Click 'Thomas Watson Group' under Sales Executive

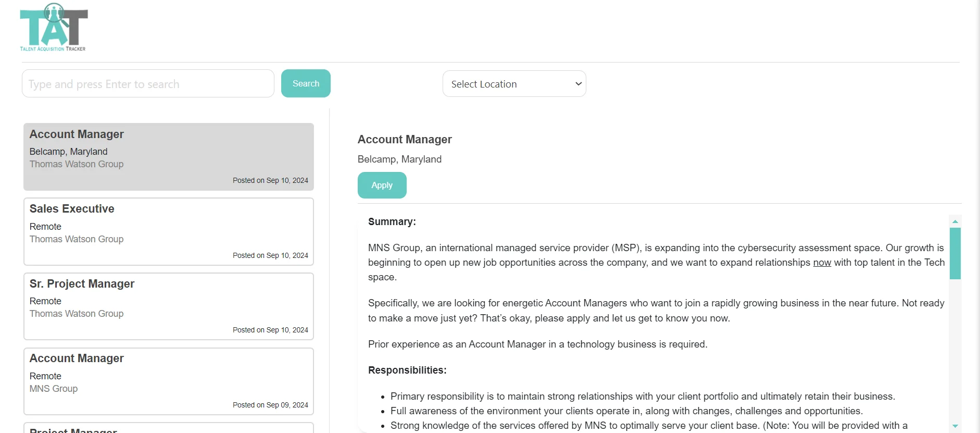pyautogui.click(x=77, y=239)
